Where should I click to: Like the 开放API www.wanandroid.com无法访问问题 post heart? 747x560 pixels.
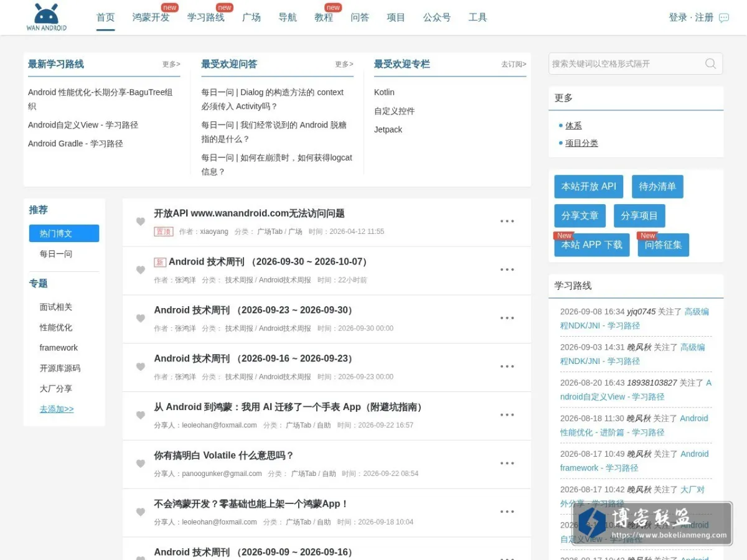coord(141,222)
